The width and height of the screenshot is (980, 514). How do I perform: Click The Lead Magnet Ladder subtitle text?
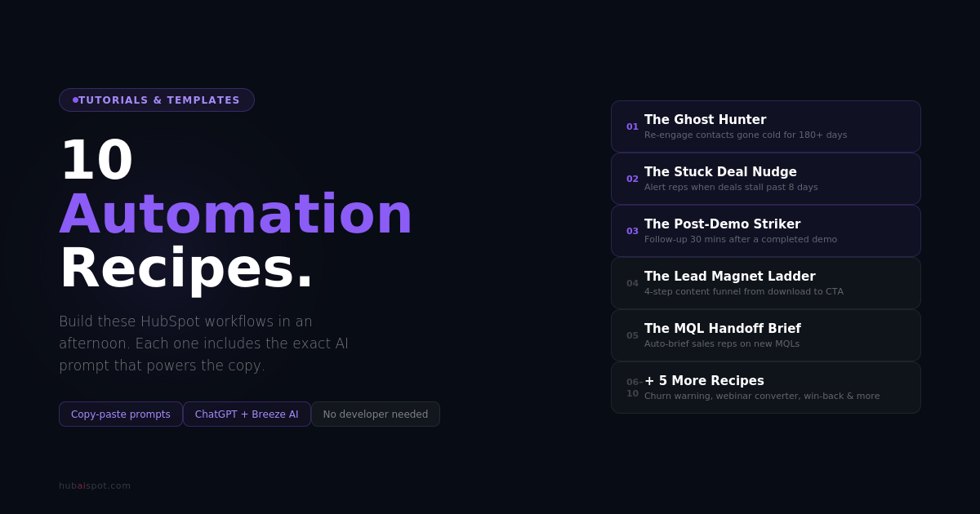[x=744, y=291]
